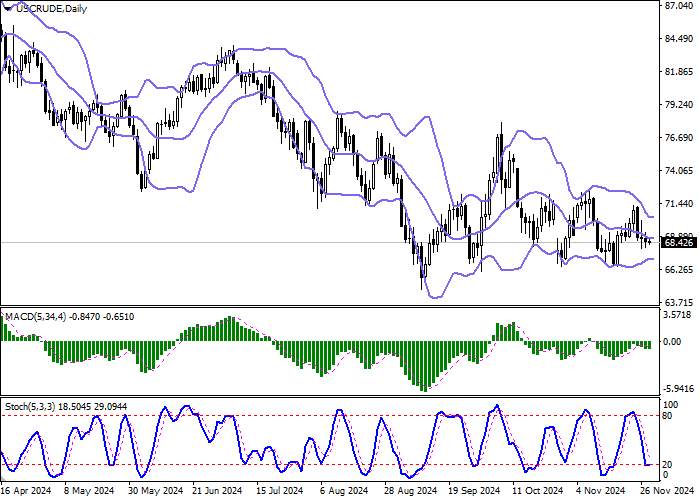700x500 pixels.
Task: Click price scale value 71.440
Action: [679, 204]
